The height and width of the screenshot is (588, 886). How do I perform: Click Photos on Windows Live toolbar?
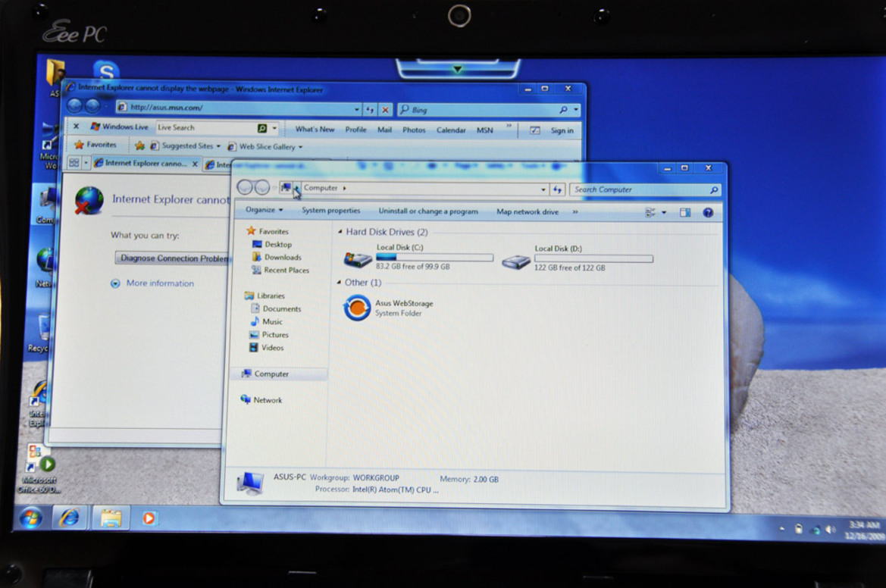[x=414, y=130]
